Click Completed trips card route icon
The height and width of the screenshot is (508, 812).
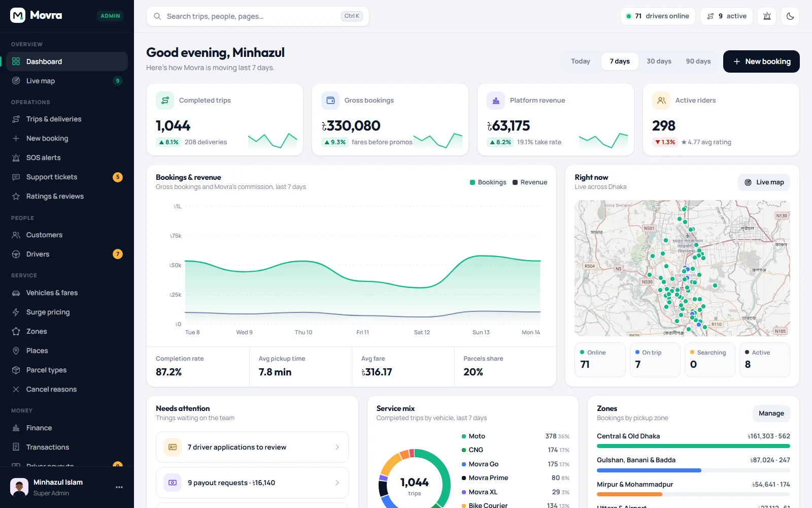(x=165, y=101)
